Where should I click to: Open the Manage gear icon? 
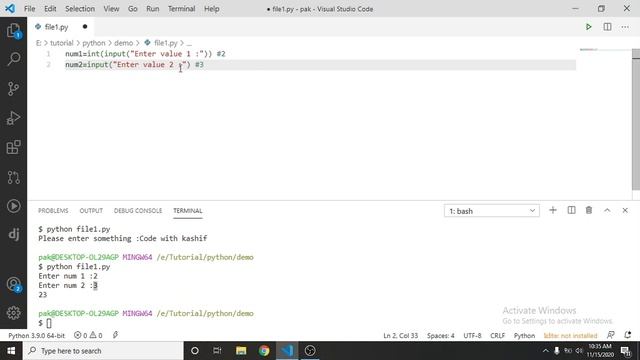pos(13,313)
